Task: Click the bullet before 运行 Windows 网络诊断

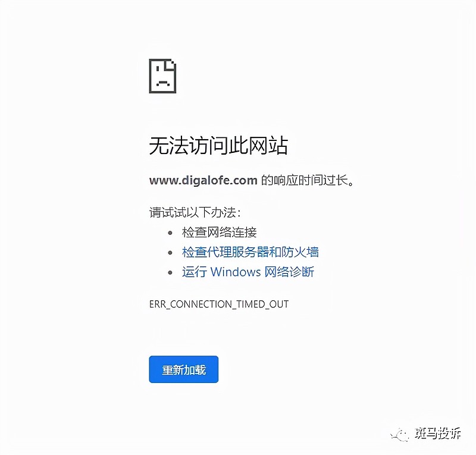Action: click(x=170, y=272)
